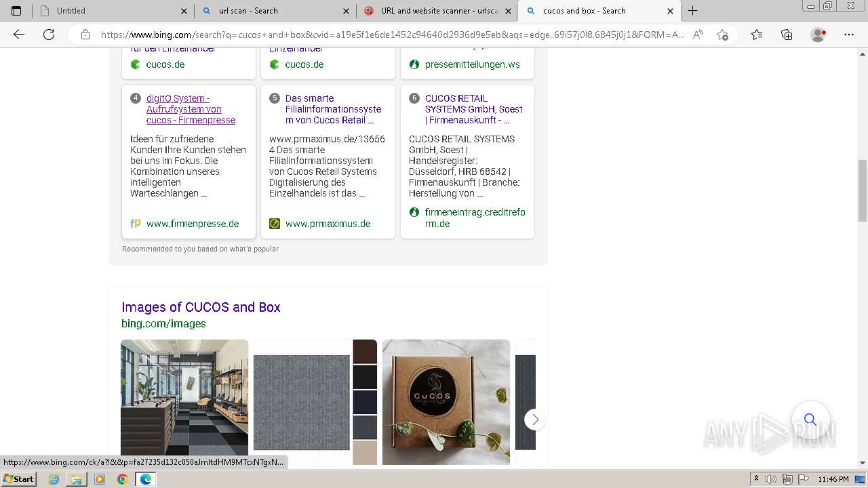This screenshot has width=868, height=488.
Task: Open the gray carpet texture thumbnail
Action: click(302, 402)
